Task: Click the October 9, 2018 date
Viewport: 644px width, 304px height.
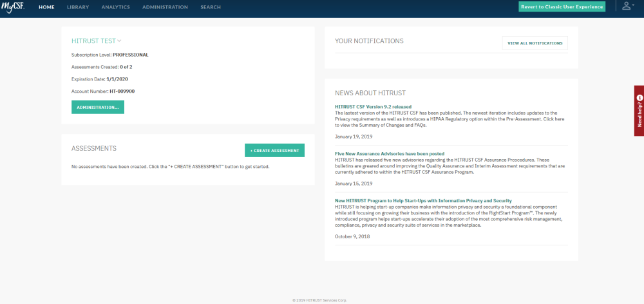Action: (x=352, y=236)
